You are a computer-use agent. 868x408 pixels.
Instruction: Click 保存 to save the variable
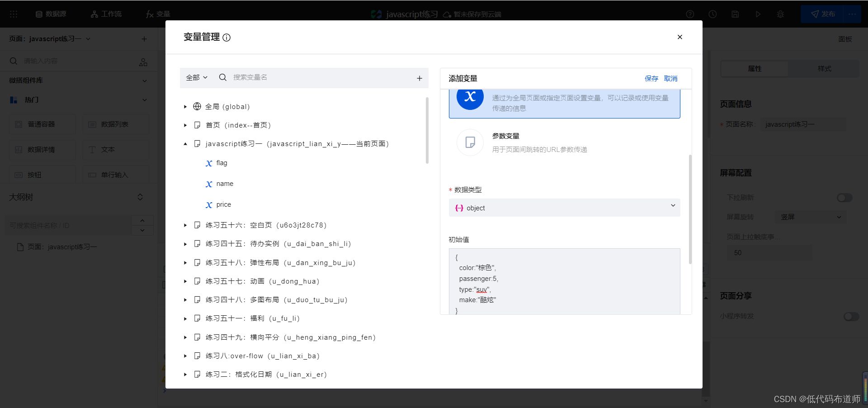[651, 79]
